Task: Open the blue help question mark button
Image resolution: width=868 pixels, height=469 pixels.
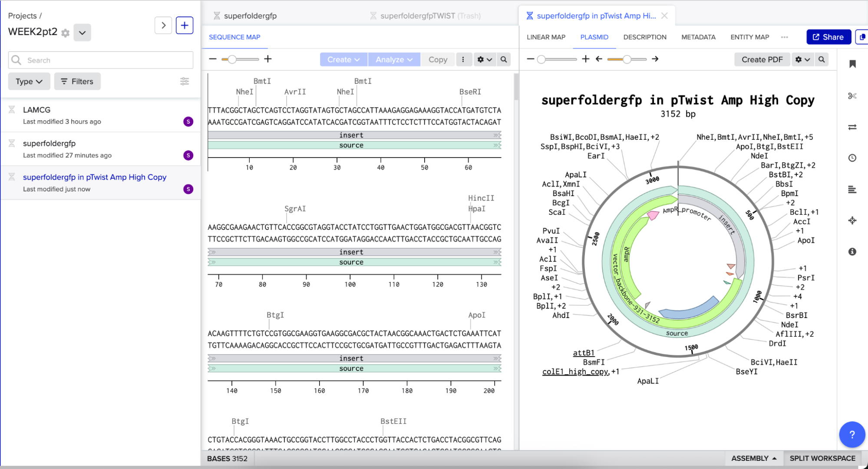Action: point(852,434)
